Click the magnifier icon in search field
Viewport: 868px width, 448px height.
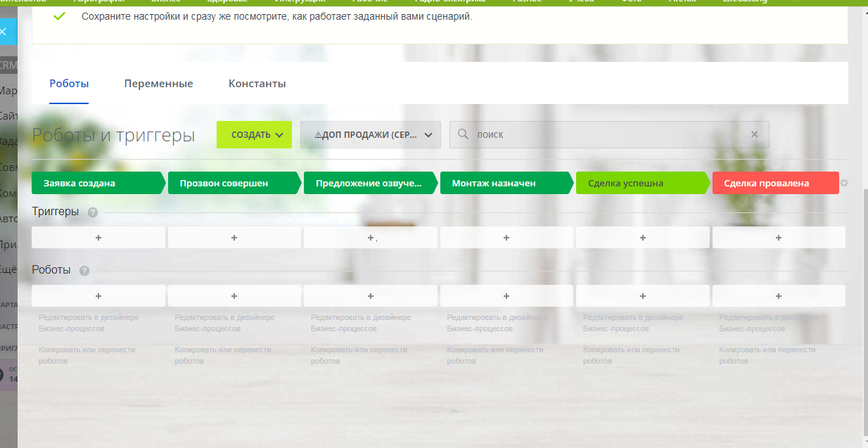(x=463, y=134)
